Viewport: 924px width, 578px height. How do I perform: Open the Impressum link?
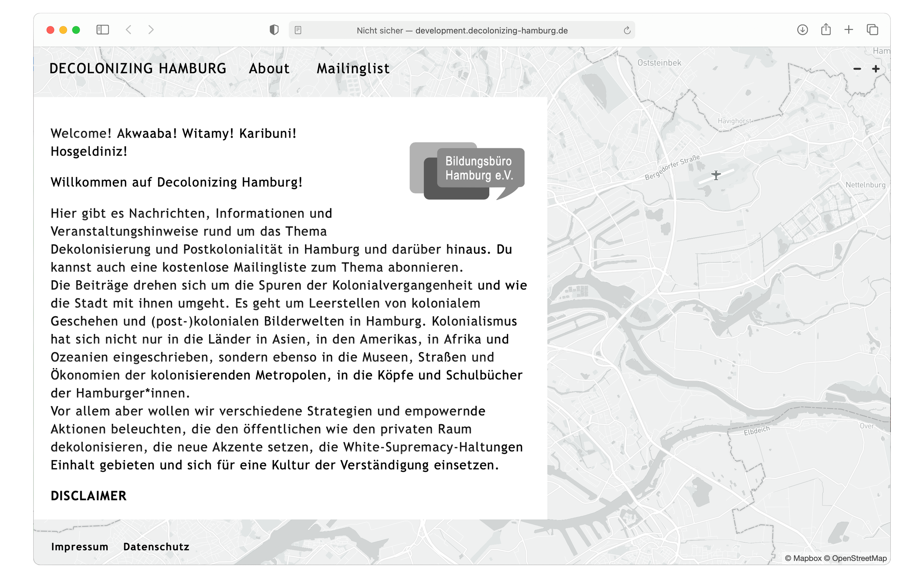pyautogui.click(x=79, y=547)
